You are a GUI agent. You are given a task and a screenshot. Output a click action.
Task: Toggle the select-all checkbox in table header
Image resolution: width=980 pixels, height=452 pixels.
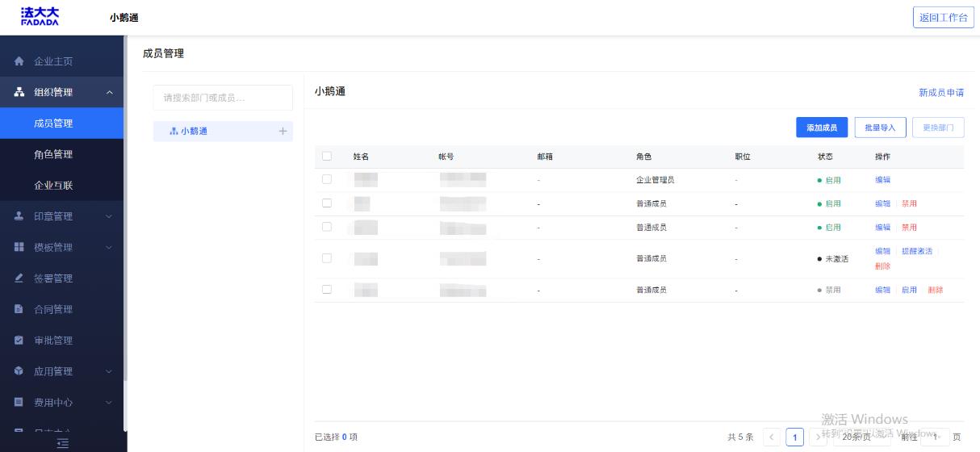327,157
